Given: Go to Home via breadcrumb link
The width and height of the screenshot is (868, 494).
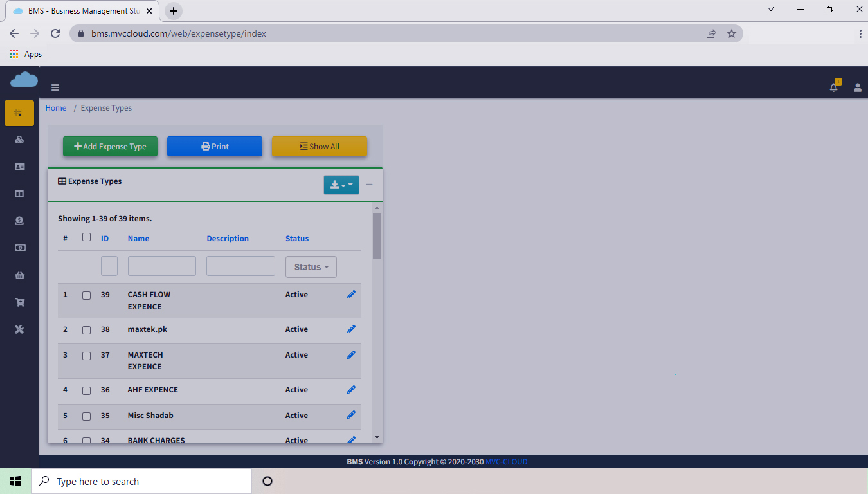Looking at the screenshot, I should click(x=56, y=108).
